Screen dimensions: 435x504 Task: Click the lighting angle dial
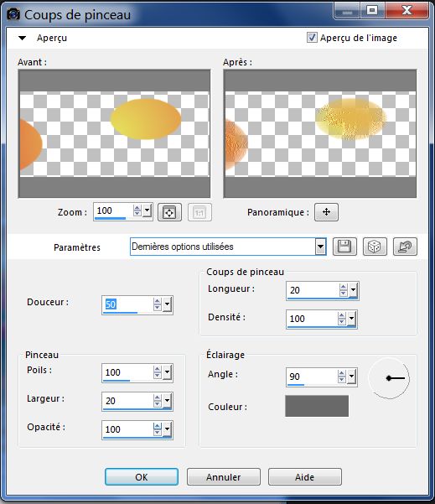[389, 378]
